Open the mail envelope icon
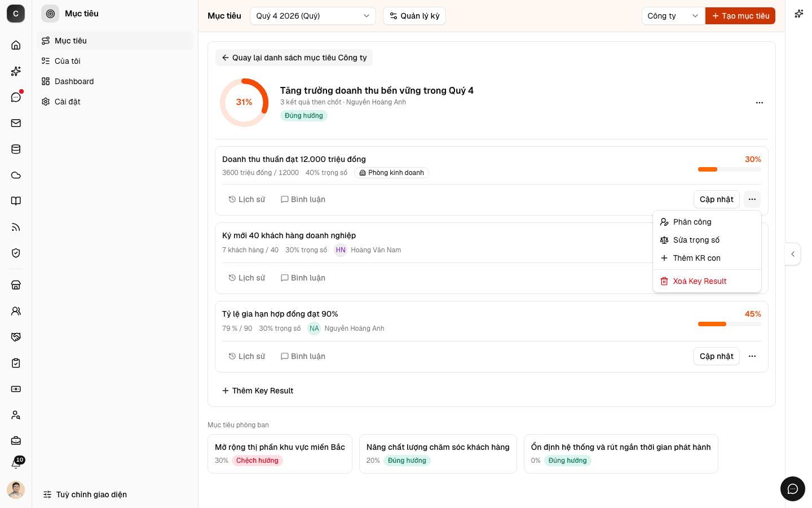Screen dimensions: 812x508 point(16,123)
